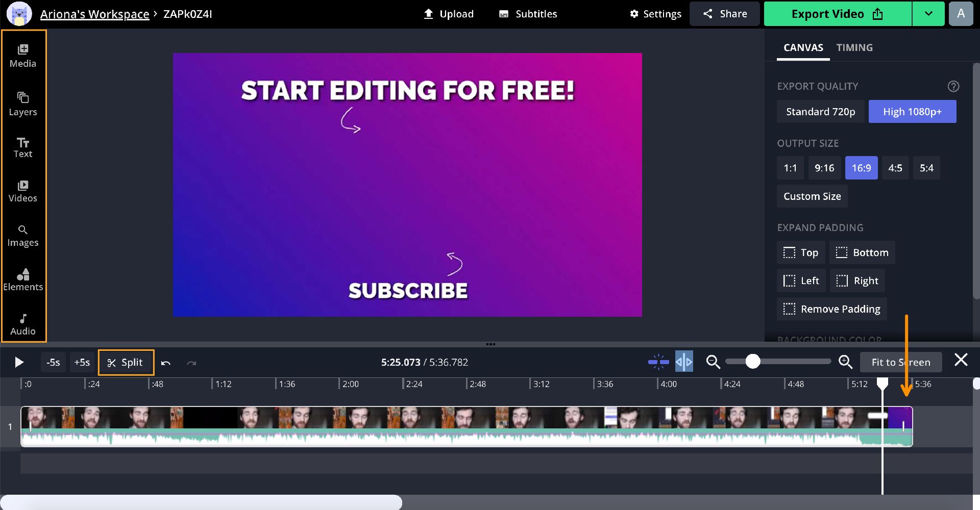Click the zoom in magnifier icon

pyautogui.click(x=845, y=362)
